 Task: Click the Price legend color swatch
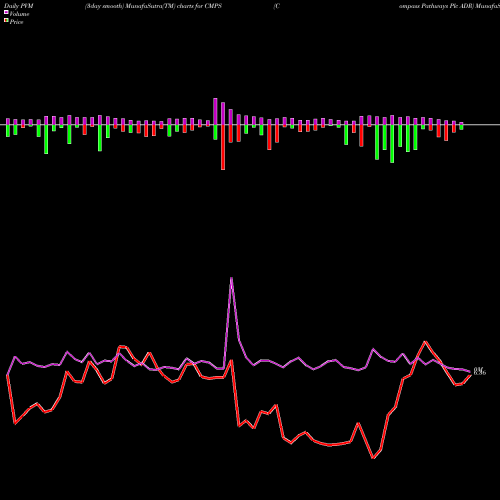pyautogui.click(x=6, y=21)
